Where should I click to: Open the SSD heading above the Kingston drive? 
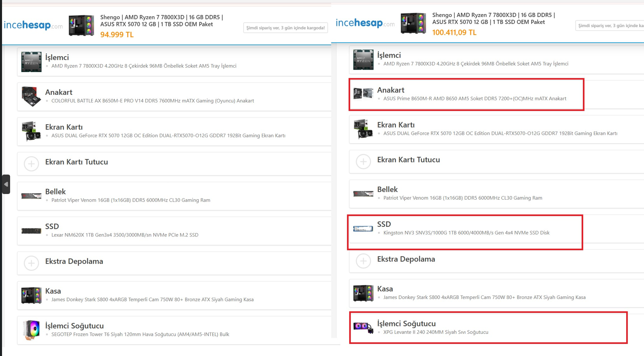[384, 224]
